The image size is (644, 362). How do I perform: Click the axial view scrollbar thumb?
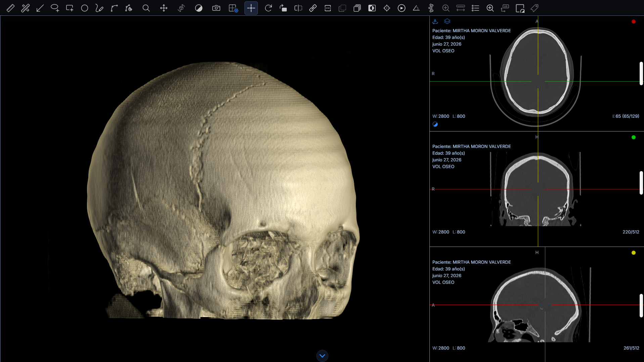pyautogui.click(x=641, y=73)
